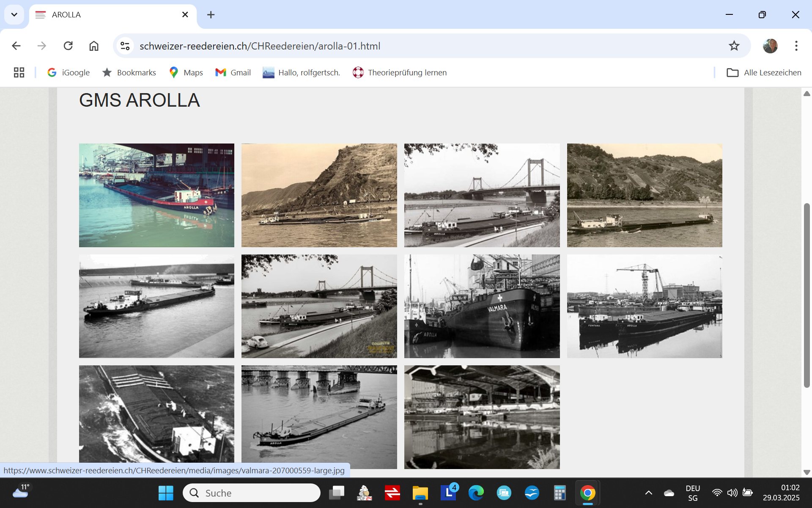Go back to previous page
Screen dimensions: 812x508
click(x=16, y=46)
